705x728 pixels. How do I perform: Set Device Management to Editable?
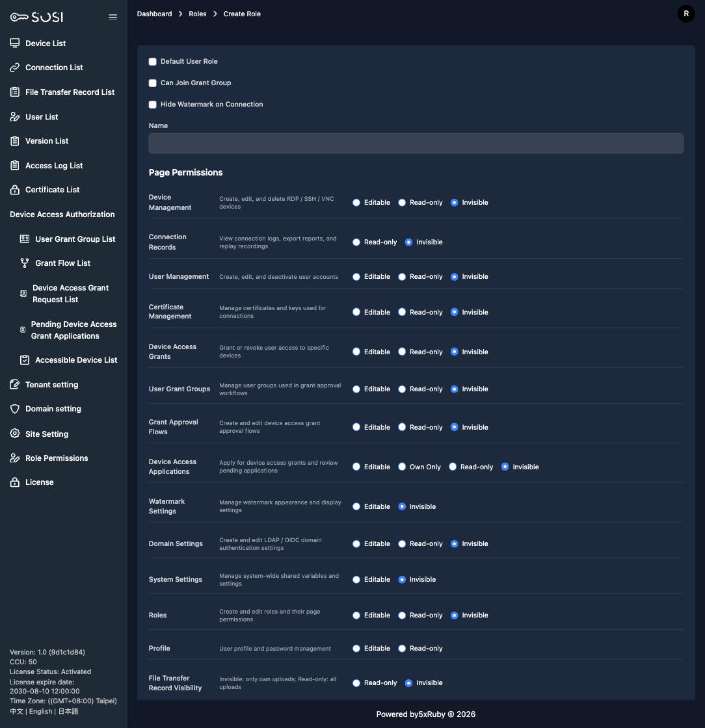pos(356,202)
